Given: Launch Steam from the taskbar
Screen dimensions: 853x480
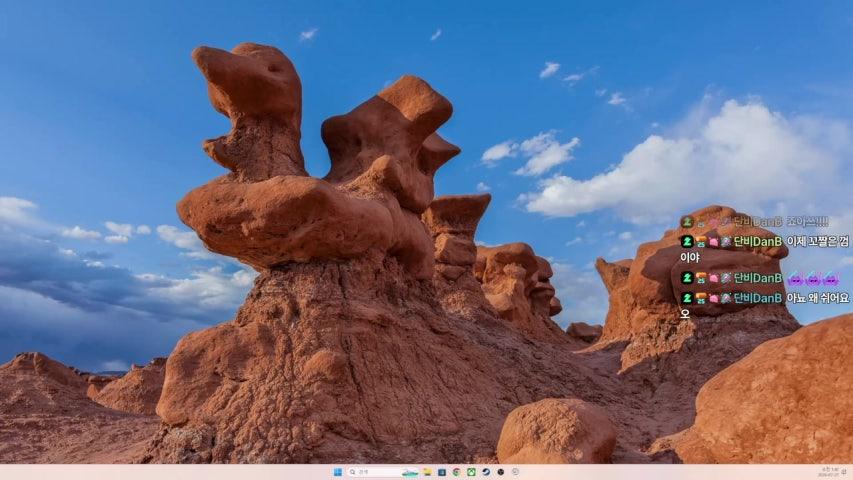Looking at the screenshot, I should coord(486,472).
